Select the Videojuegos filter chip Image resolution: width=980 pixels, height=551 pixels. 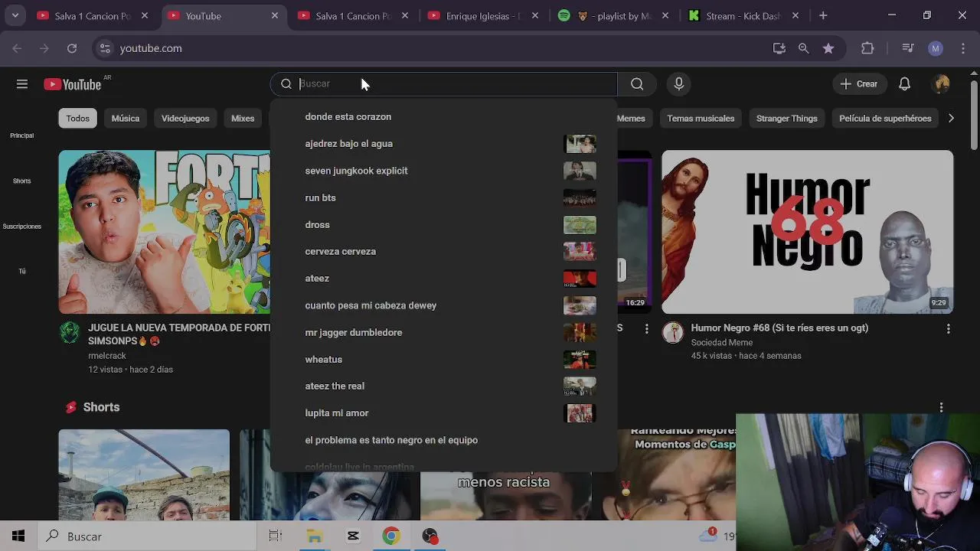(185, 119)
